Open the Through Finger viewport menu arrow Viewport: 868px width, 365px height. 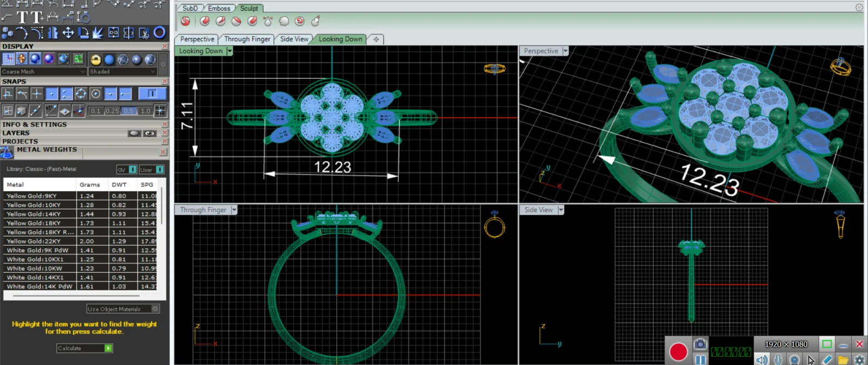coord(234,210)
